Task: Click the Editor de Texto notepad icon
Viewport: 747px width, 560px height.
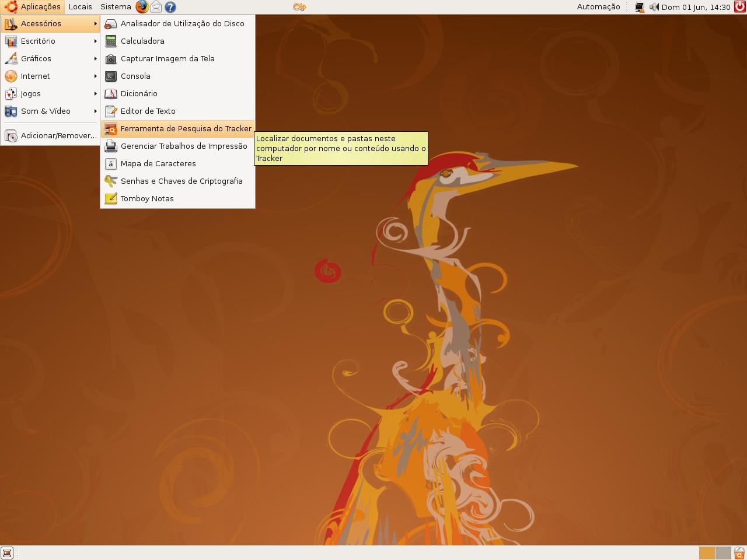Action: tap(111, 111)
